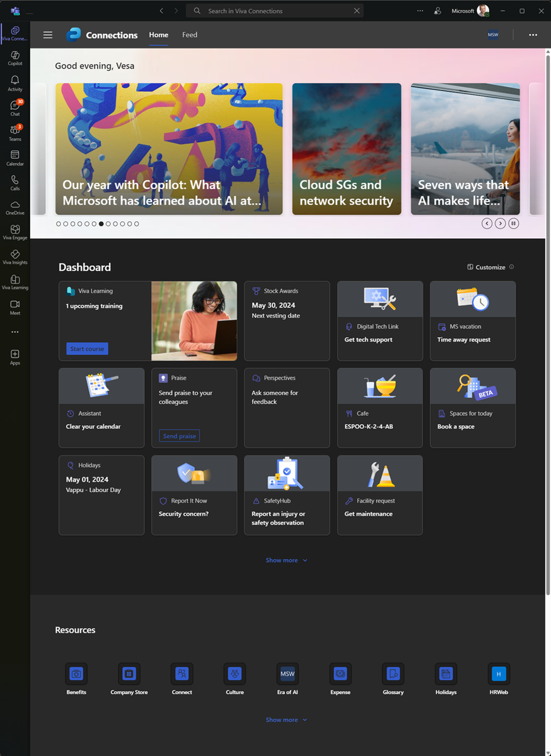Go to the previous carousel slide

487,223
